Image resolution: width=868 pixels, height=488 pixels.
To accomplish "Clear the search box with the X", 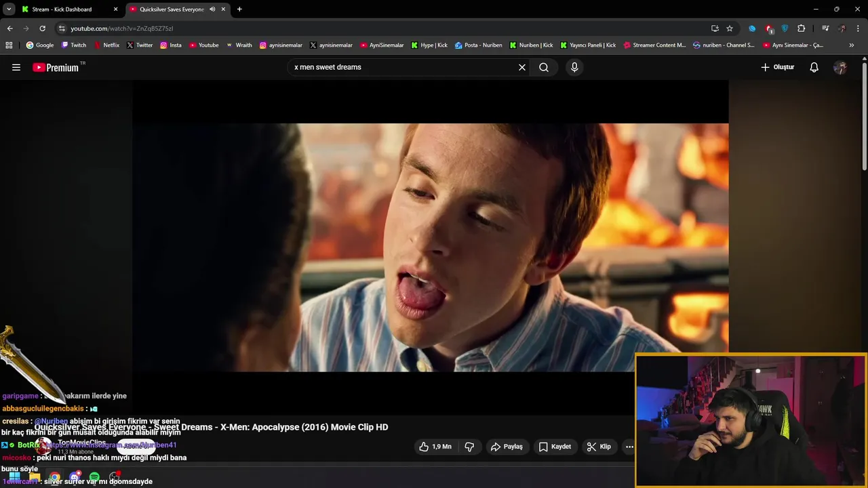I will [x=522, y=67].
